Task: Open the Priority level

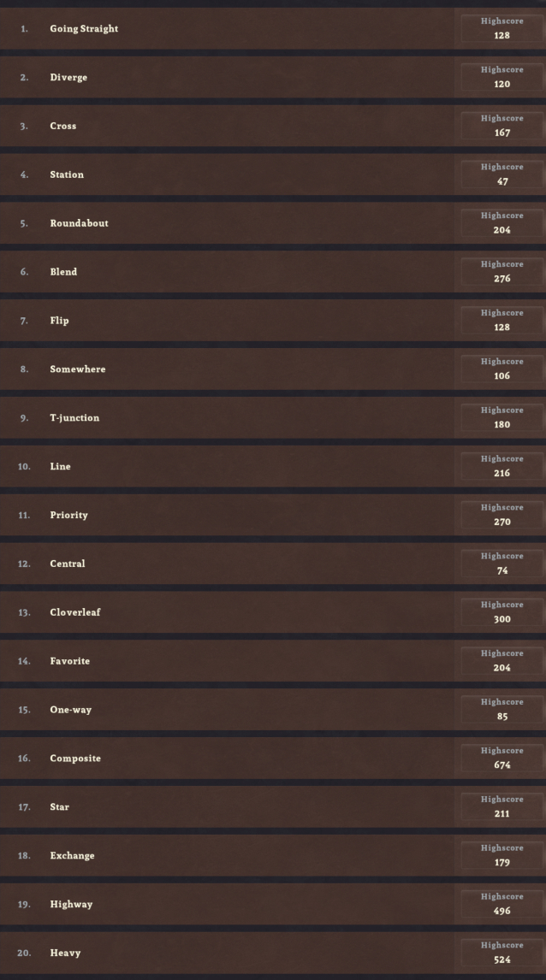Action: [273, 515]
